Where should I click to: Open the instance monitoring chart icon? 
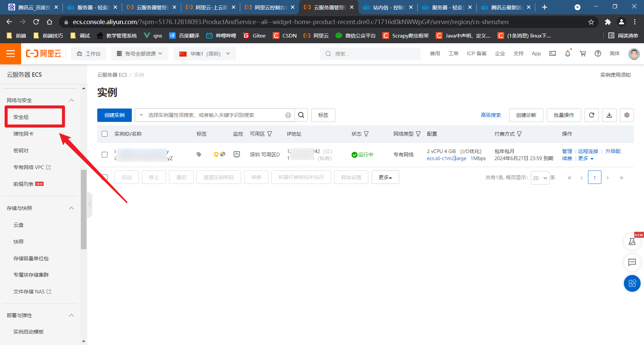click(x=237, y=154)
